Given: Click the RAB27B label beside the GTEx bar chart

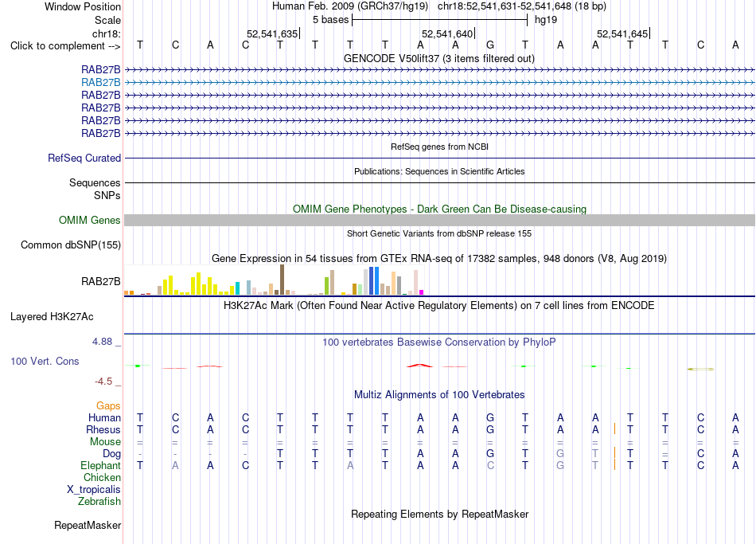Looking at the screenshot, I should click(101, 281).
